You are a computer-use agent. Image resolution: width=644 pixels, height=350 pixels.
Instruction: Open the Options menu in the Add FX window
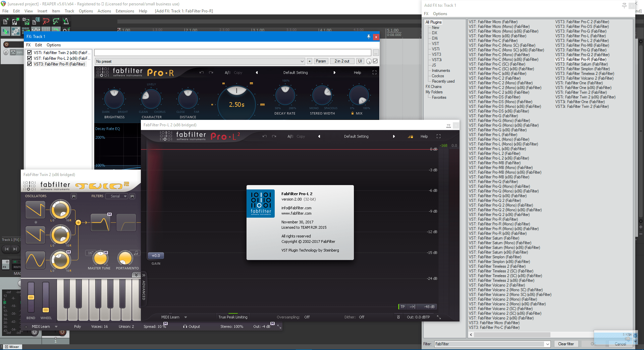click(x=440, y=14)
